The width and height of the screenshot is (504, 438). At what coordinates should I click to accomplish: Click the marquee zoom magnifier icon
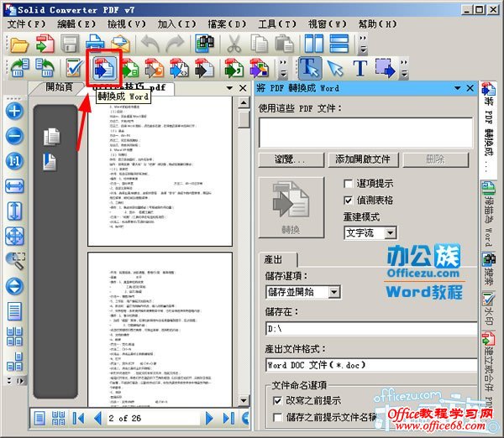(15, 261)
